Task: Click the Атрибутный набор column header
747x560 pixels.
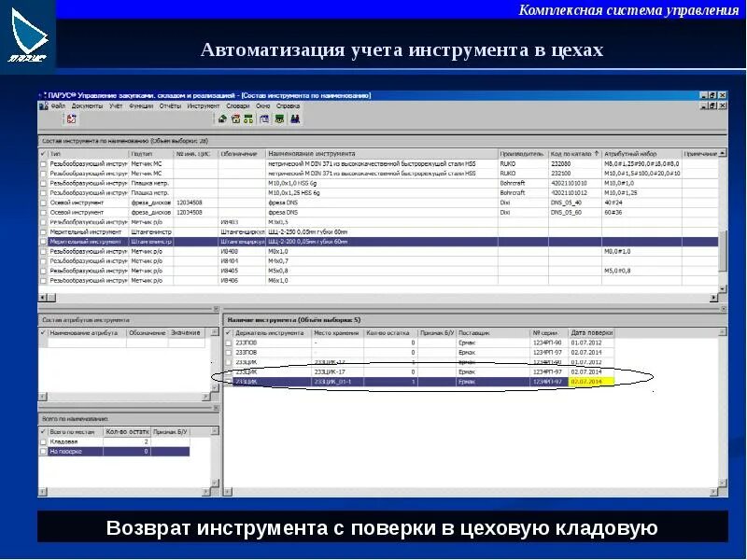Action: coord(641,154)
